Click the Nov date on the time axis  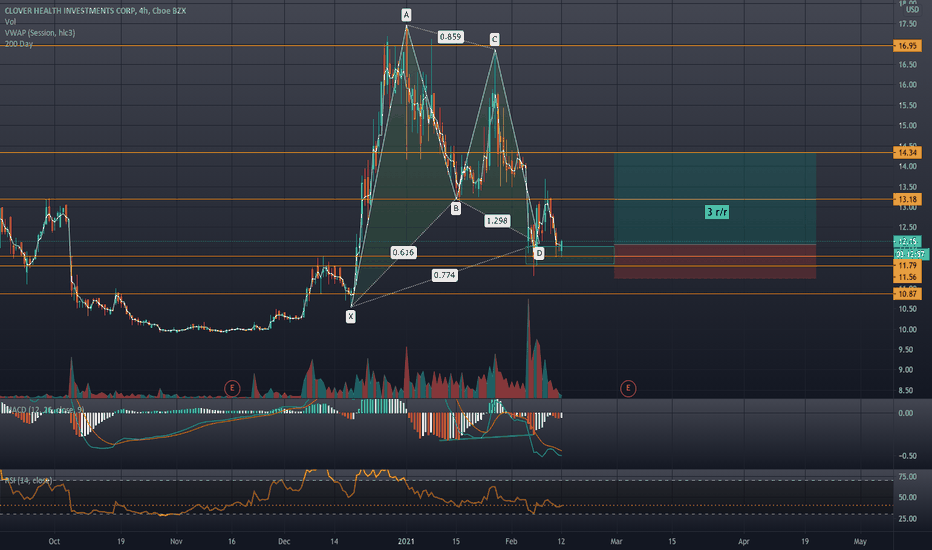click(176, 542)
